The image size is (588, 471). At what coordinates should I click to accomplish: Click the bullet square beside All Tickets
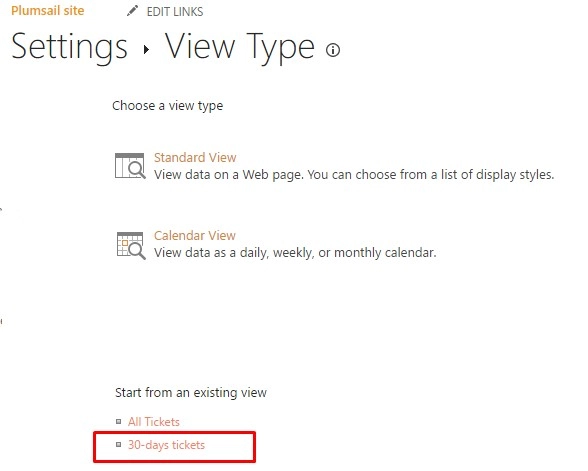[118, 422]
